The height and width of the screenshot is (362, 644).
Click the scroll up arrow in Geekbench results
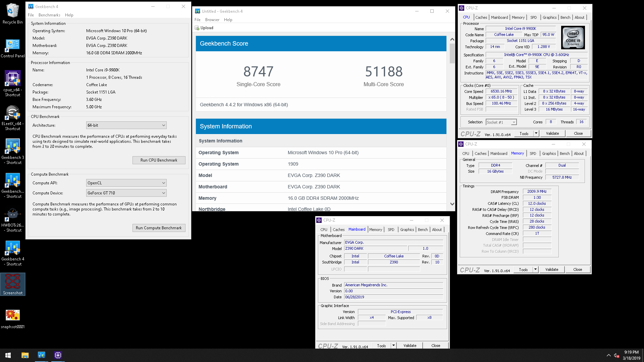coord(452,40)
